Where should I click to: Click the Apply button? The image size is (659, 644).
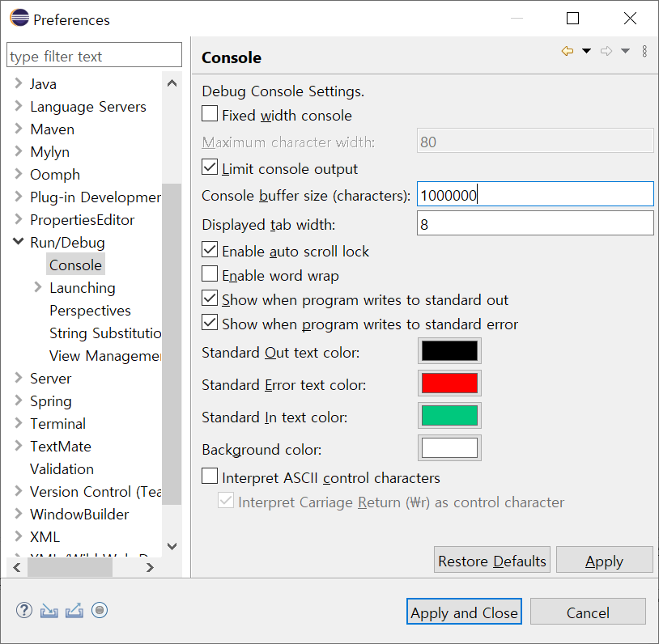tap(605, 560)
